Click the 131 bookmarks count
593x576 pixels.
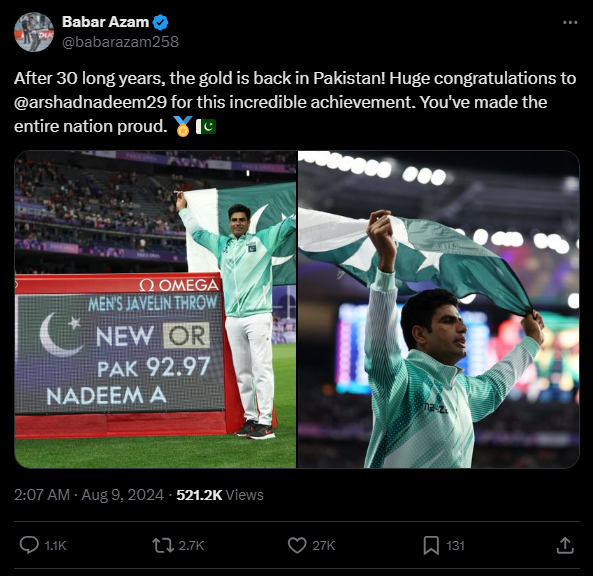click(455, 545)
